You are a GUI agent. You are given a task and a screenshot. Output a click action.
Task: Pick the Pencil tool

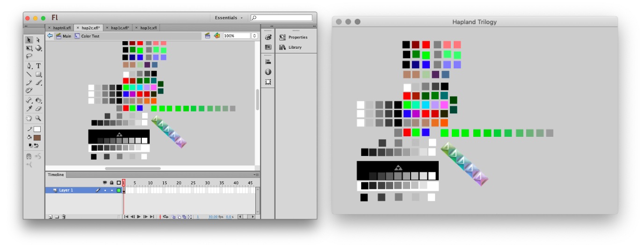pyautogui.click(x=29, y=82)
